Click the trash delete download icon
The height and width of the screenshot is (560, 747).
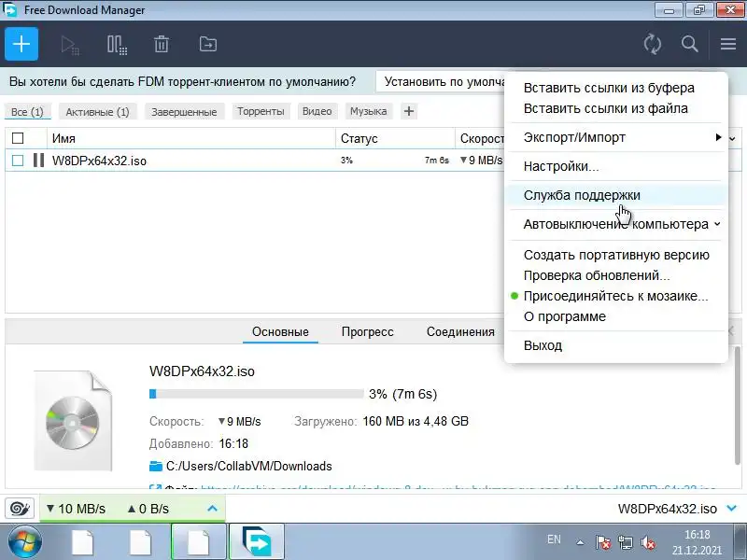(x=162, y=44)
